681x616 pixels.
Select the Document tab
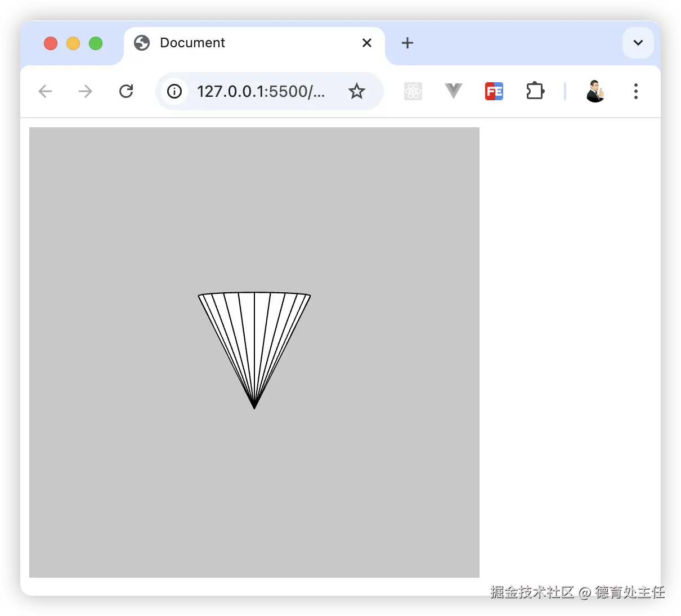tap(254, 43)
